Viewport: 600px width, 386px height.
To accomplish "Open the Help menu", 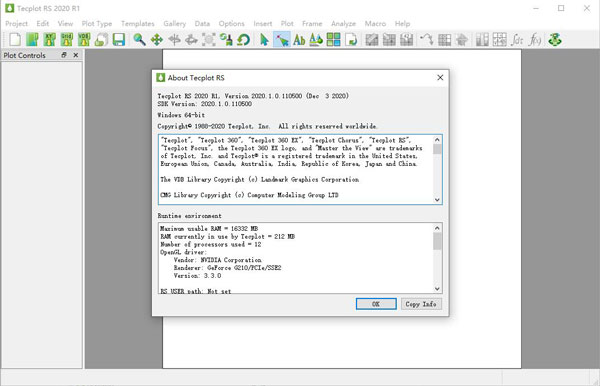I will point(402,24).
